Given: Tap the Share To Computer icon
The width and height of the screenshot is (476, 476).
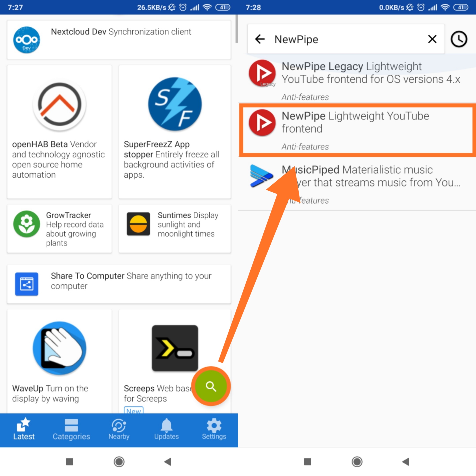Looking at the screenshot, I should tap(27, 284).
